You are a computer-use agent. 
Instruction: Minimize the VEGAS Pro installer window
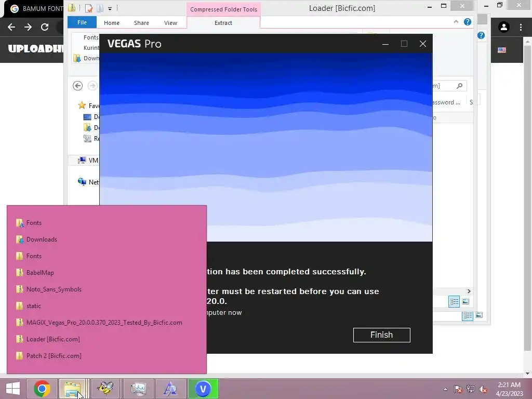(385, 44)
